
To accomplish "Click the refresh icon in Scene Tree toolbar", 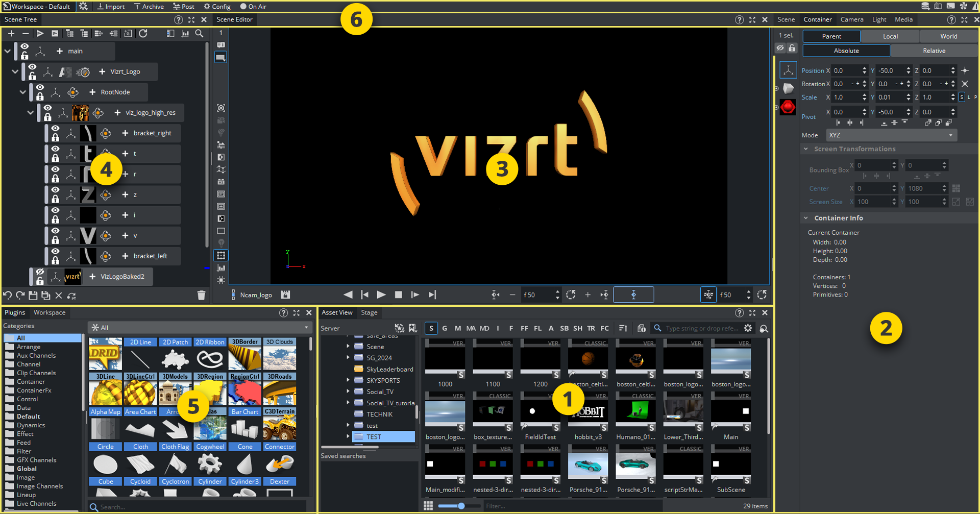I will coord(143,34).
